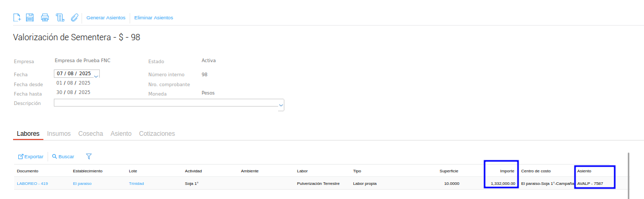Click the Actividad column header
The image size is (644, 199).
[193, 171]
